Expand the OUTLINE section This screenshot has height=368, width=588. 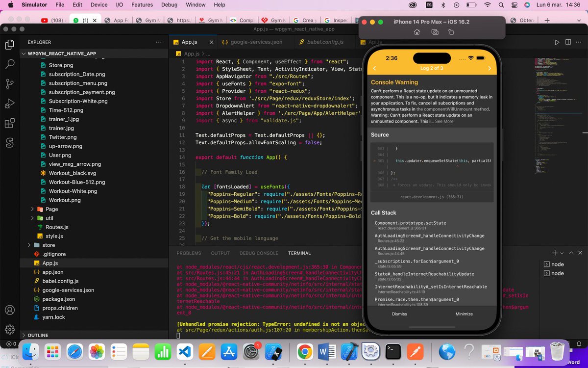pos(38,335)
